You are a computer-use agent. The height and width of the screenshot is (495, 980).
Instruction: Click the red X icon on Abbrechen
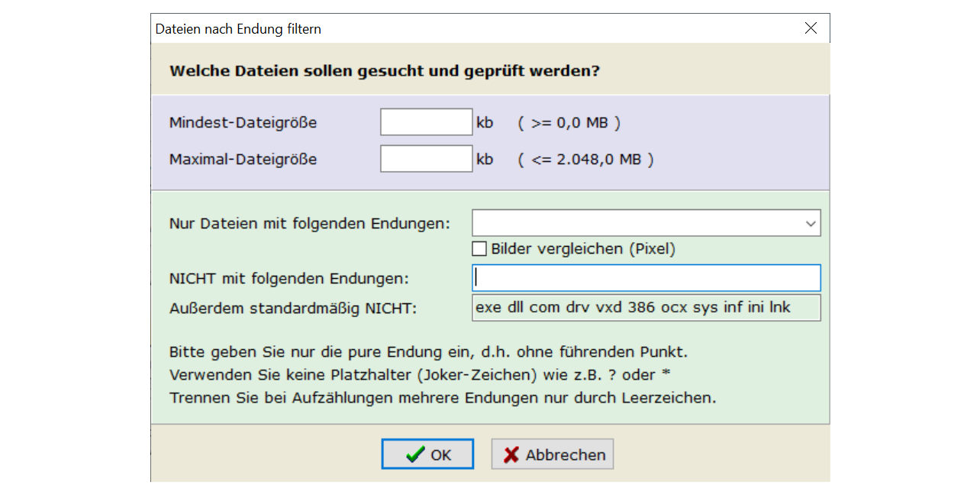[511, 455]
